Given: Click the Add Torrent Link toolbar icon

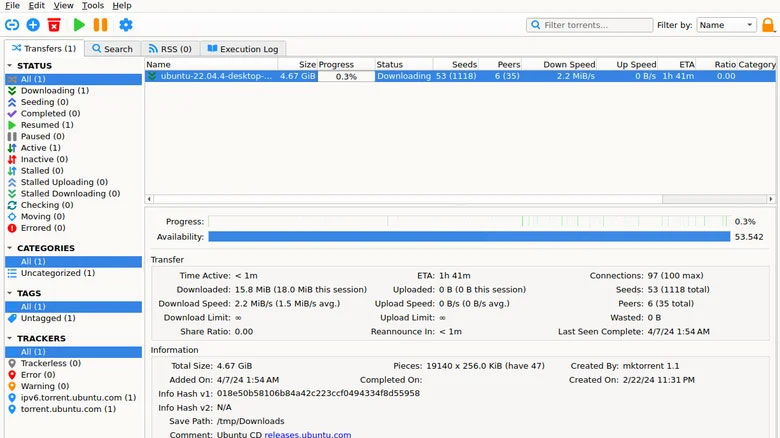Looking at the screenshot, I should [x=12, y=25].
